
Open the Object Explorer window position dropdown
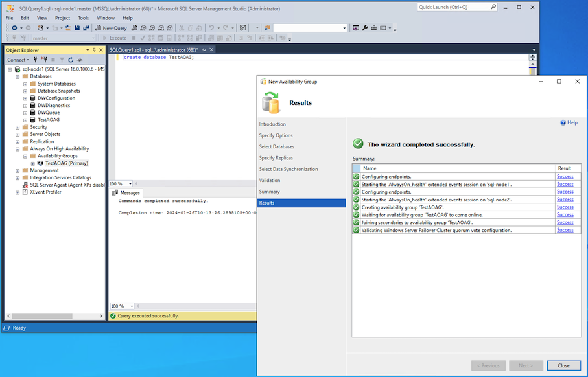88,50
